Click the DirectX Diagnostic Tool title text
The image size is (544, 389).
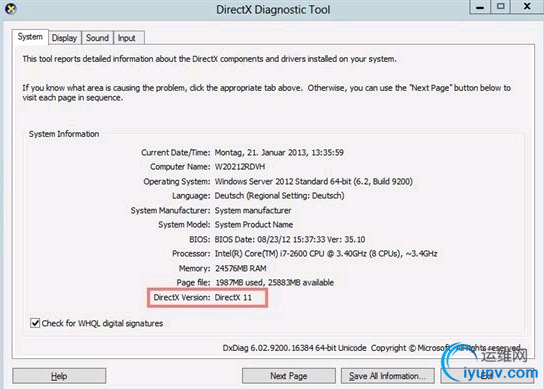(273, 9)
